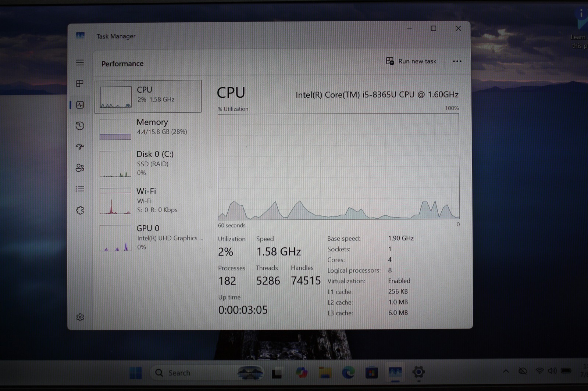The image size is (588, 391).
Task: Select the Wi-Fi performance entry
Action: 148,200
